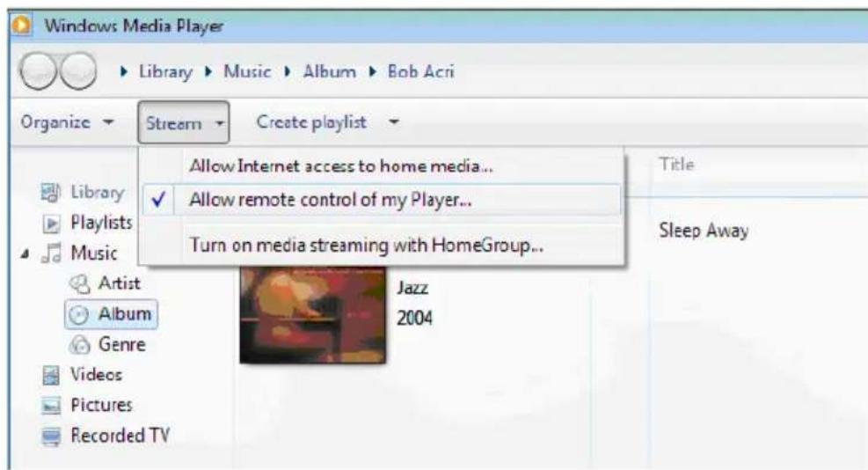Collapse the Music tree node
Screen dimensions: 868x470
(25, 253)
